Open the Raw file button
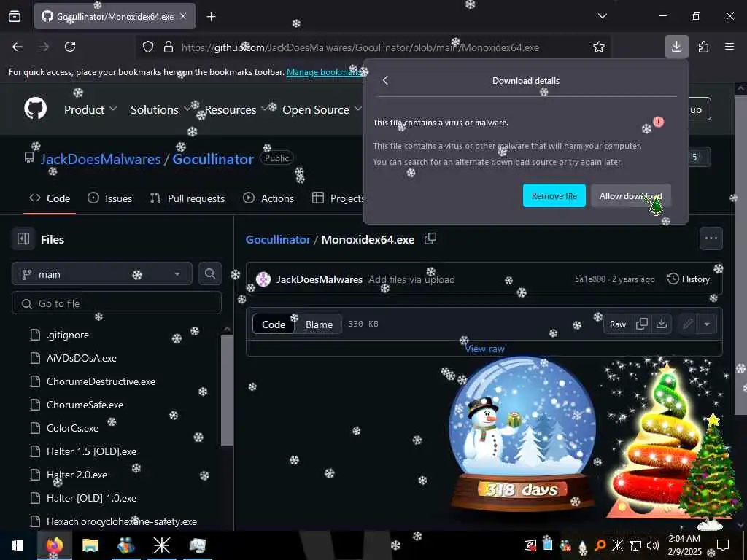 (618, 324)
